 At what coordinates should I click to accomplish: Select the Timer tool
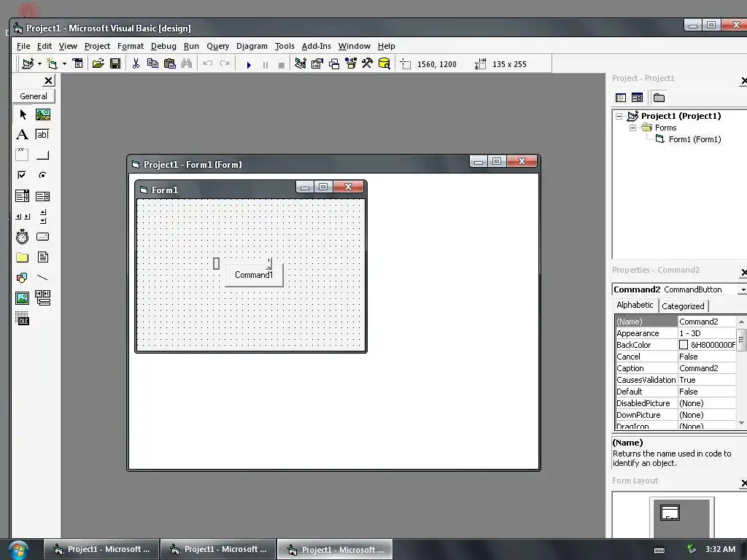click(23, 237)
